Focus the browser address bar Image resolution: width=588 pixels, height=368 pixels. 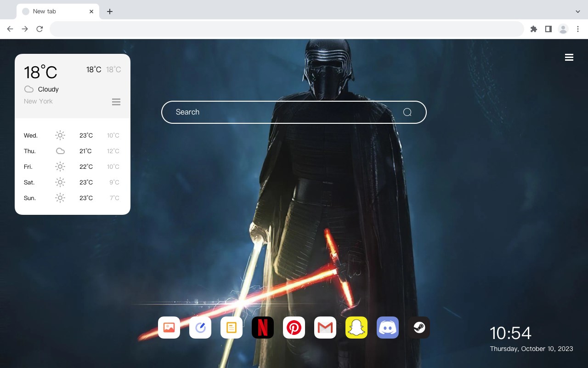pos(287,29)
